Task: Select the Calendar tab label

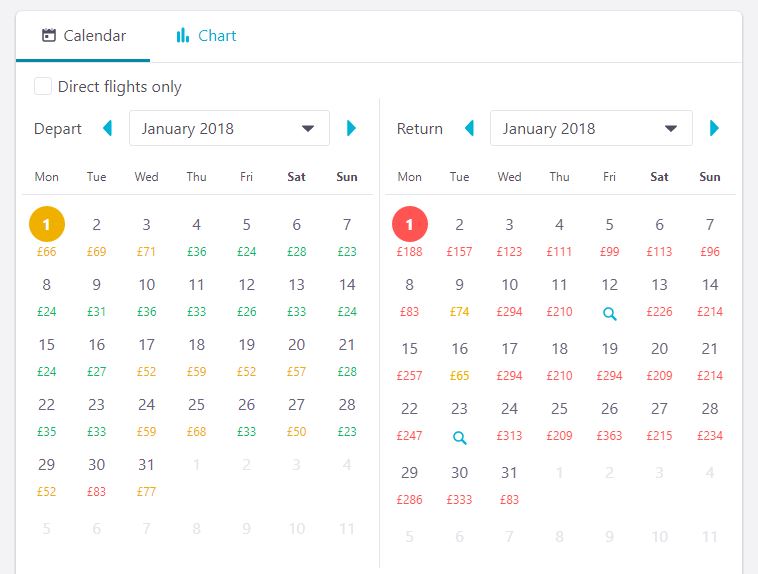Action: point(94,36)
